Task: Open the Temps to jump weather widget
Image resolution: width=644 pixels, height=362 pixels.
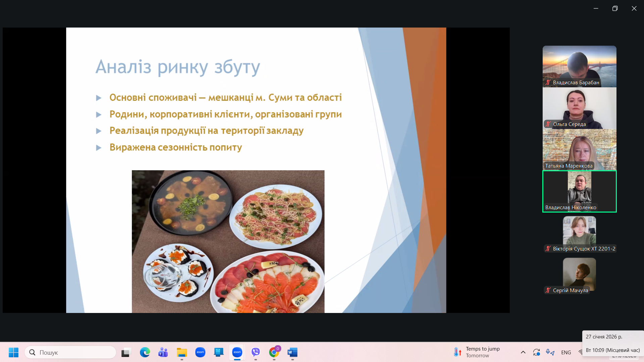Action: coord(477,352)
